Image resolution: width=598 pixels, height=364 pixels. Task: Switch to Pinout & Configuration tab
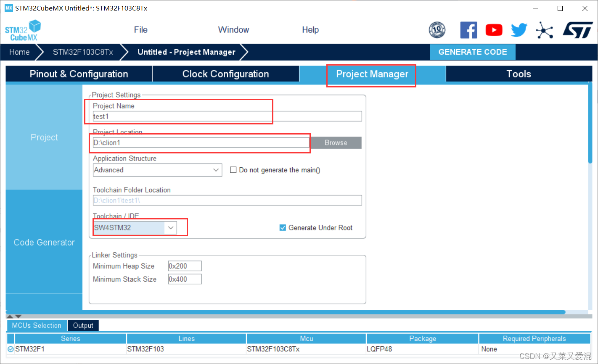(x=79, y=74)
